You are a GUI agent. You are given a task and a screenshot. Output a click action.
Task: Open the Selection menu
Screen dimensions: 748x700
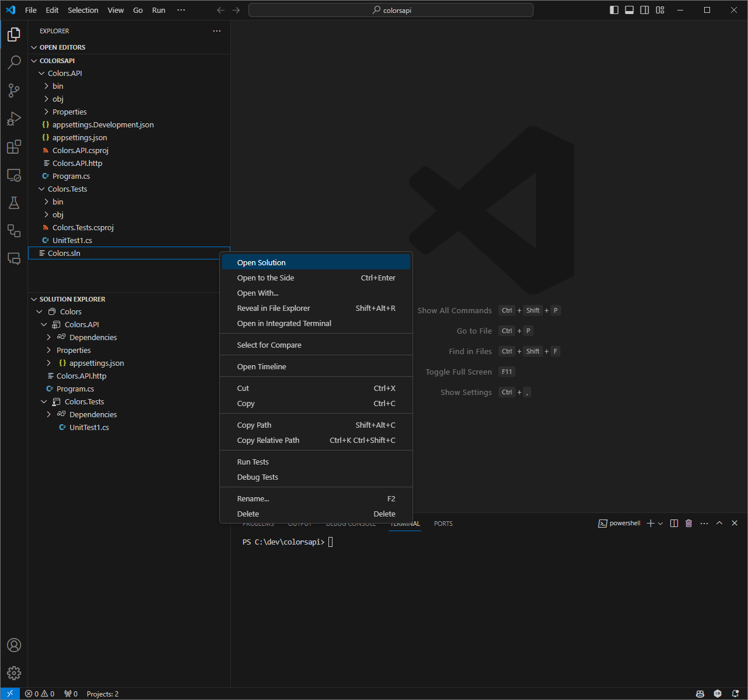[x=83, y=10]
